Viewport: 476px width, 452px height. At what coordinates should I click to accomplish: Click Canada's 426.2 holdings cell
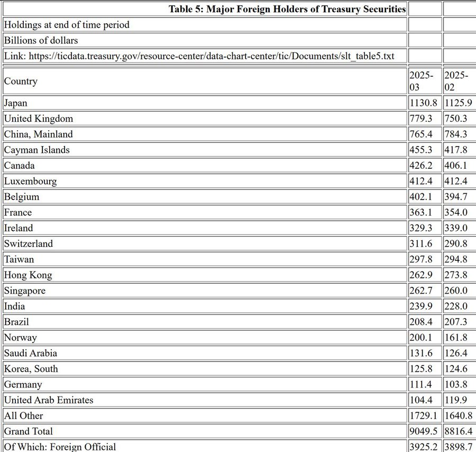[421, 165]
